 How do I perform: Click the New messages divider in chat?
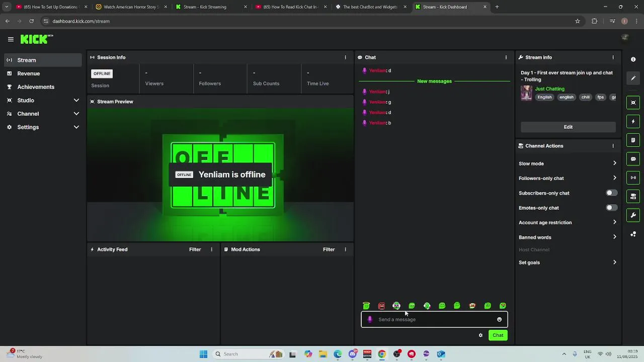click(434, 81)
